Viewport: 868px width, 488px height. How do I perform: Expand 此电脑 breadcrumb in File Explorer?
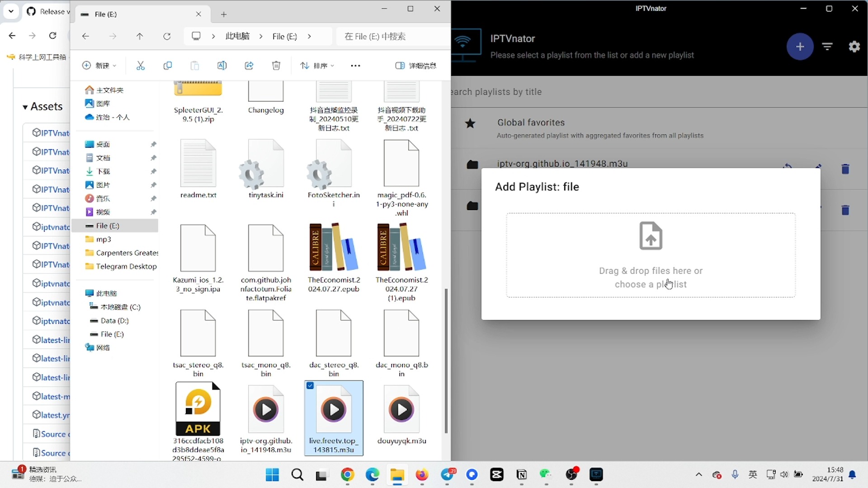(260, 37)
